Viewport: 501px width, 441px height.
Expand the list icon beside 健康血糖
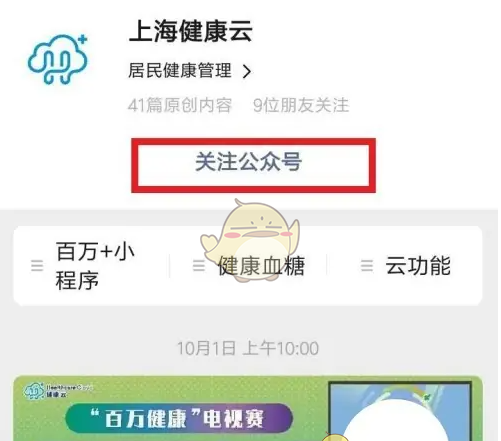click(x=199, y=266)
